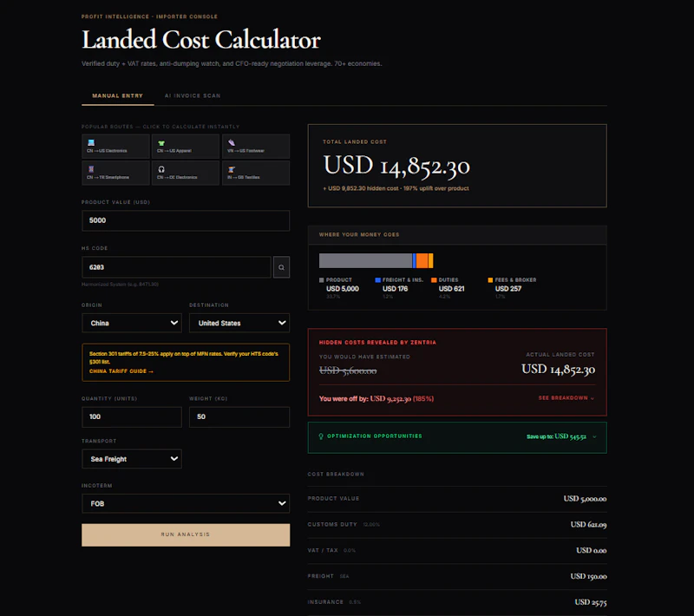Open the China Tariff Guide link
This screenshot has height=616, width=694.
121,371
